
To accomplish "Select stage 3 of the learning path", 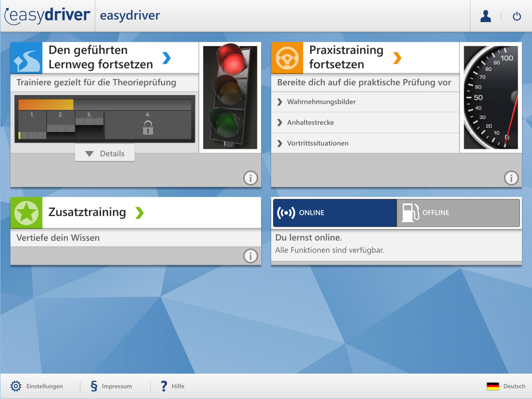I will pyautogui.click(x=89, y=125).
